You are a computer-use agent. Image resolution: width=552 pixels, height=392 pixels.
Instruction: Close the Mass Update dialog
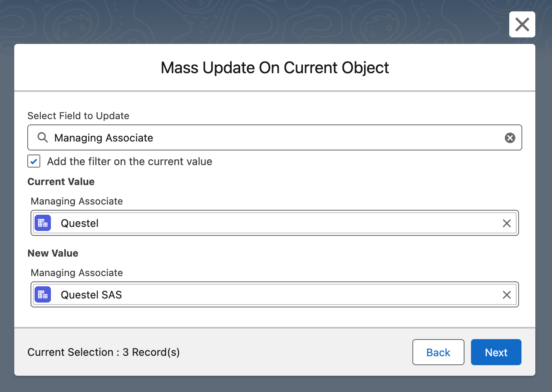tap(522, 24)
